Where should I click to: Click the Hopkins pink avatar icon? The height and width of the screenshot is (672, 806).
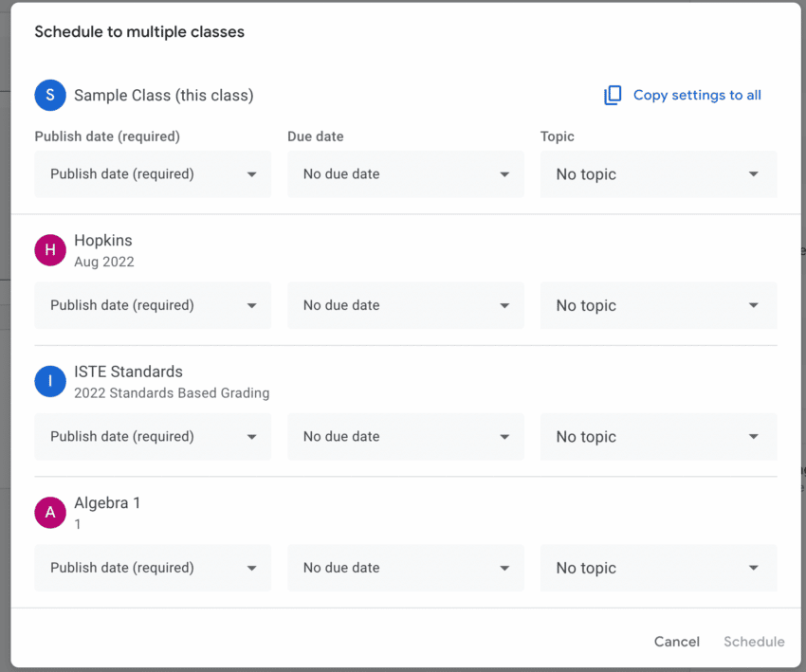pos(49,250)
